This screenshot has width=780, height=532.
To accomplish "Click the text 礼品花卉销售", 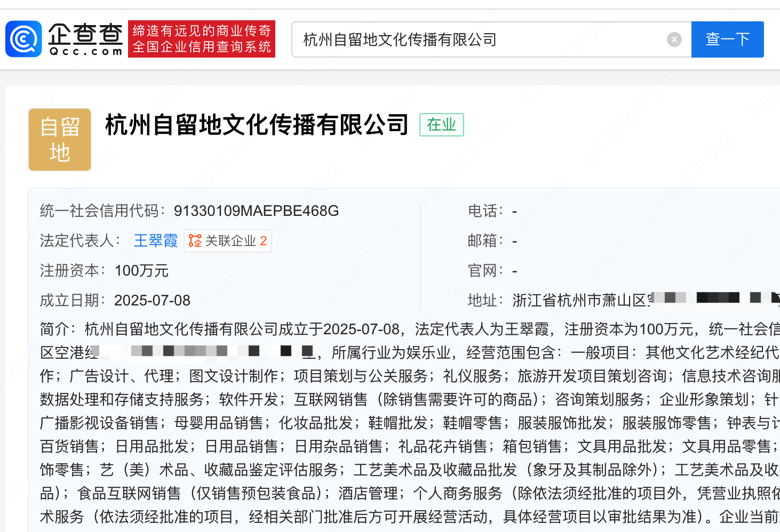I will tap(443, 447).
